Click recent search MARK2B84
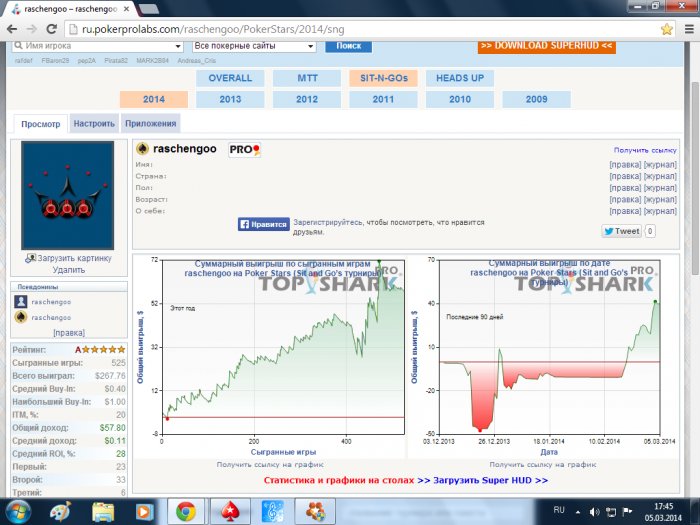Image resolution: width=700 pixels, height=525 pixels. point(152,60)
